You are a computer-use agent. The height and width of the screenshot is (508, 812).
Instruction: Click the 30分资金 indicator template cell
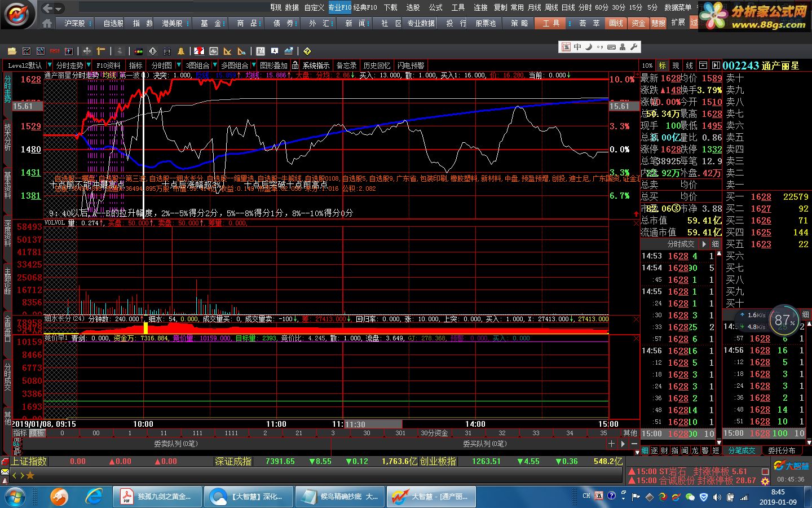point(434,433)
